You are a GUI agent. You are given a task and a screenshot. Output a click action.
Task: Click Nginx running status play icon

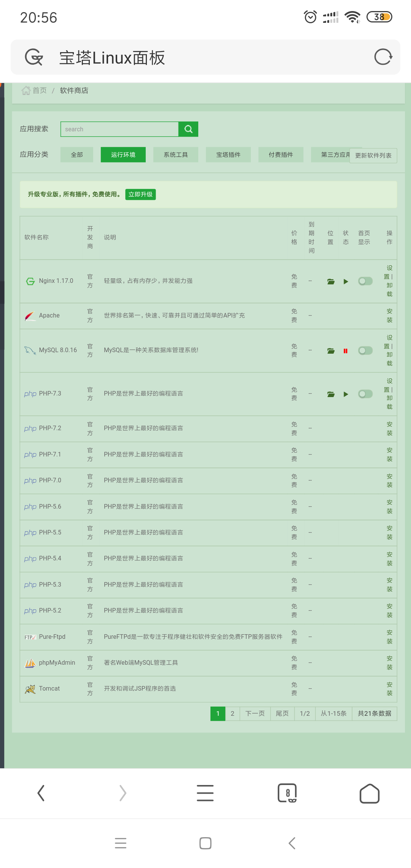pos(346,281)
